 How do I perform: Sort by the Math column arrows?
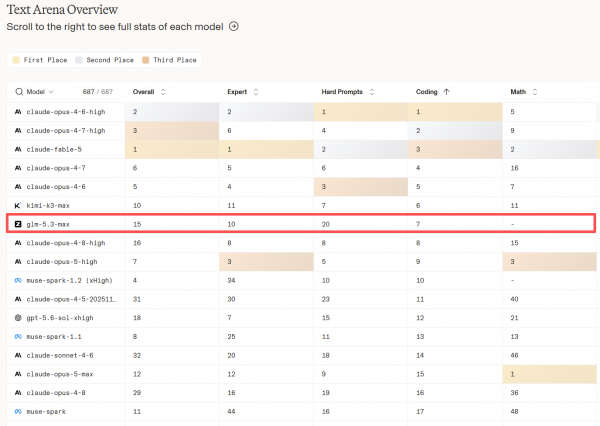click(x=535, y=92)
